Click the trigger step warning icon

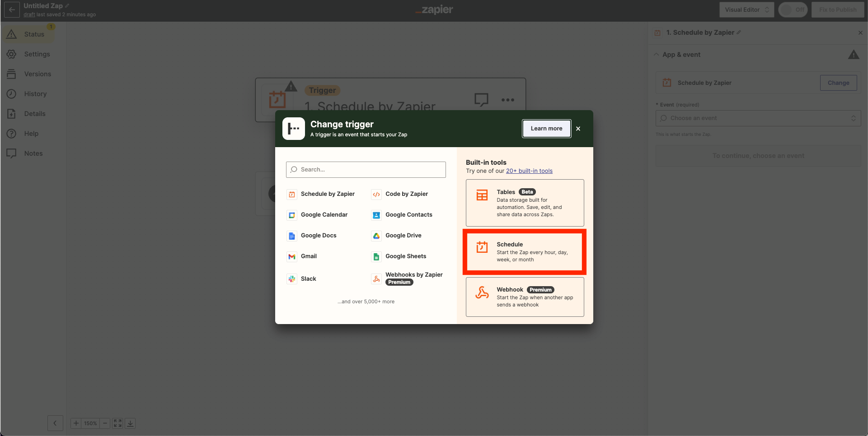pyautogui.click(x=291, y=86)
